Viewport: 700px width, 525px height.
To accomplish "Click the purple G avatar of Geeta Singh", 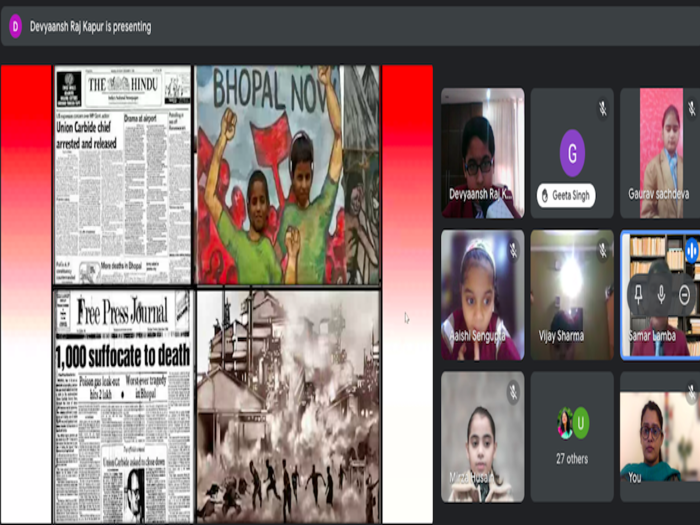I will (x=572, y=153).
